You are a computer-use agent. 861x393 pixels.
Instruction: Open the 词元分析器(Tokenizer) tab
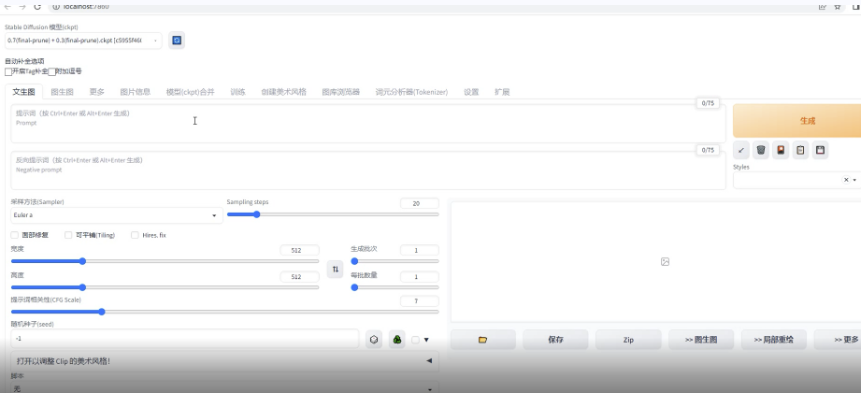[412, 92]
